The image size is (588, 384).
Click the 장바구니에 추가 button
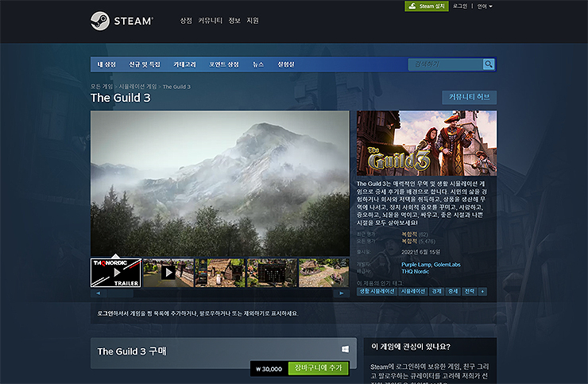[x=319, y=368]
